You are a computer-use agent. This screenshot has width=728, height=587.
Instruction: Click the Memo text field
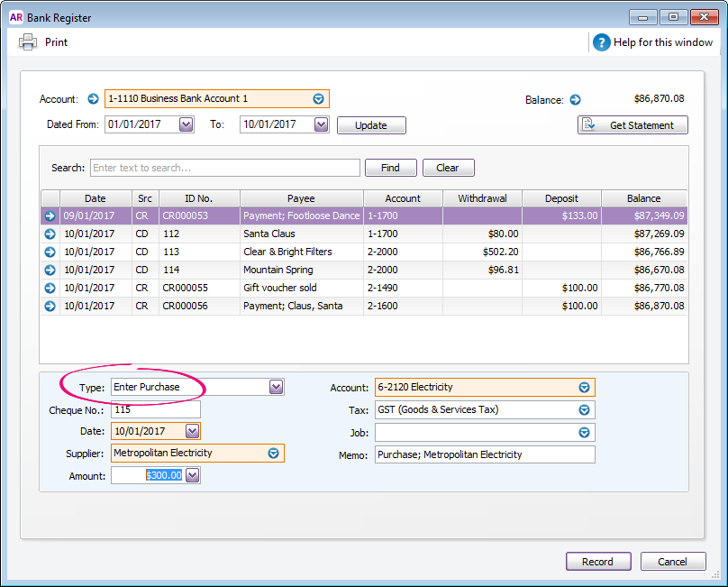485,454
